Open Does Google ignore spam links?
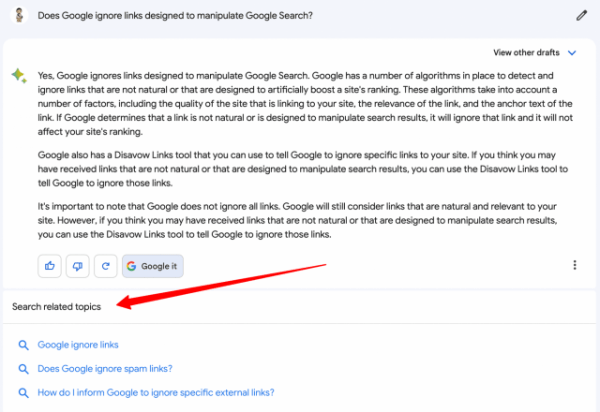Viewport: 600px width, 412px height. pyautogui.click(x=103, y=369)
